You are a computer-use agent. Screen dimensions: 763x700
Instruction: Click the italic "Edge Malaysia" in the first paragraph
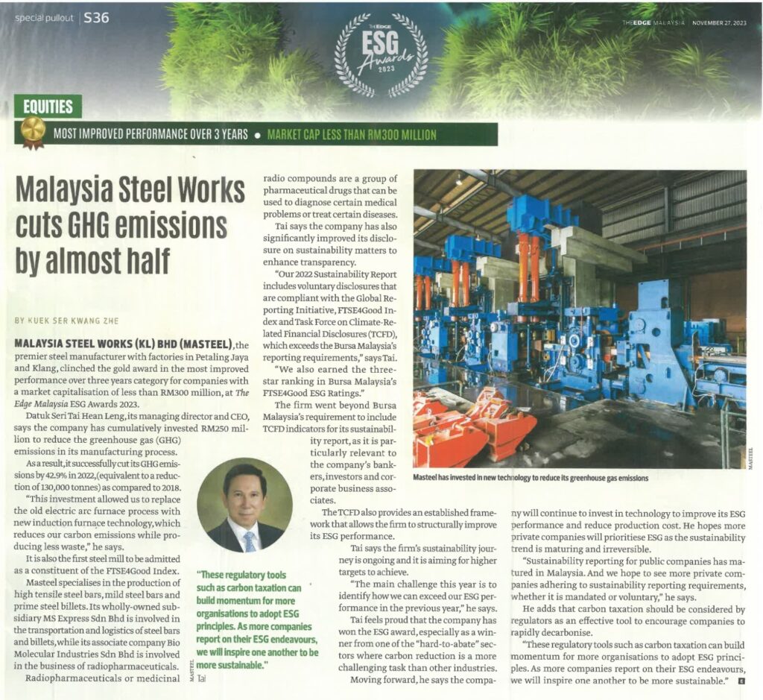(42, 404)
